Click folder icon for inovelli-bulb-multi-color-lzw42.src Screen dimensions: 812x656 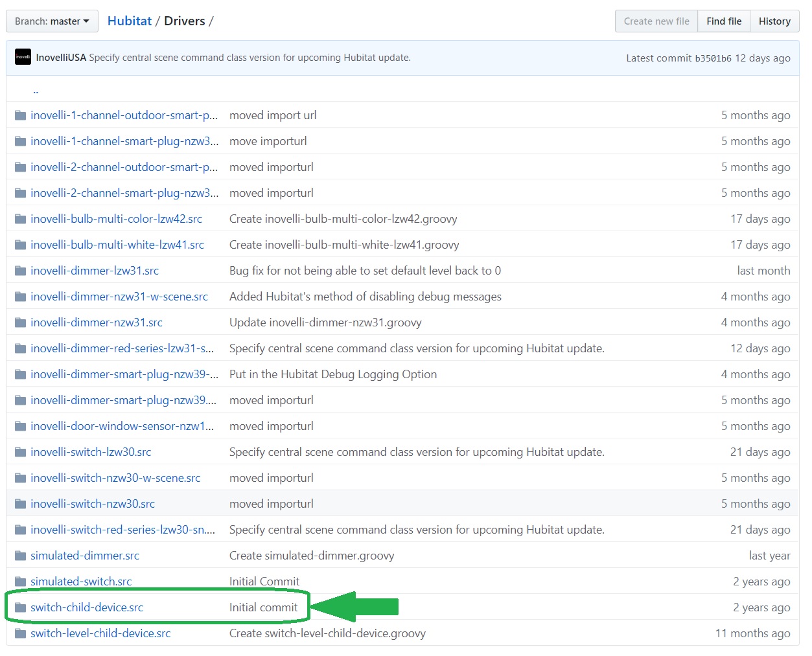click(x=20, y=219)
